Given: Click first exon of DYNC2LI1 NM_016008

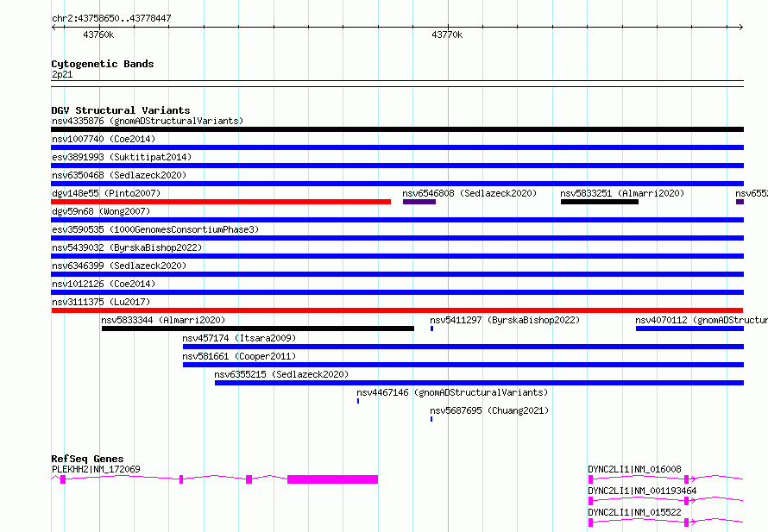Looking at the screenshot, I should pyautogui.click(x=591, y=479).
